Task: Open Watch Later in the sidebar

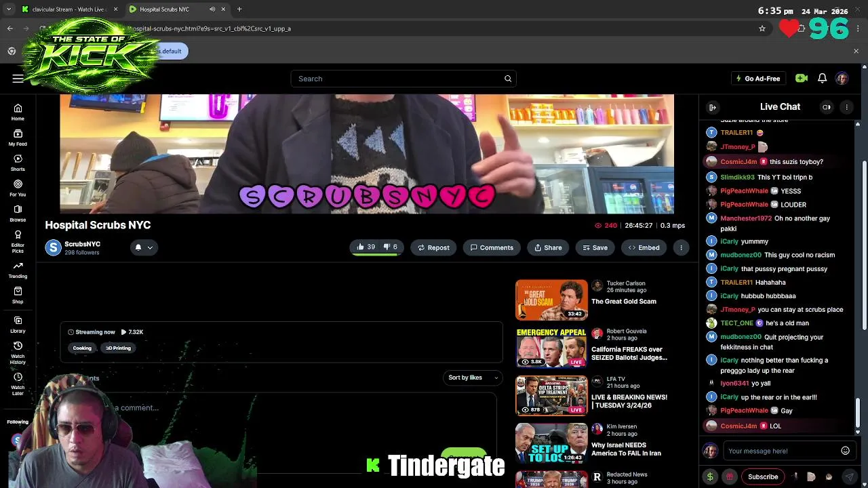Action: tap(18, 384)
